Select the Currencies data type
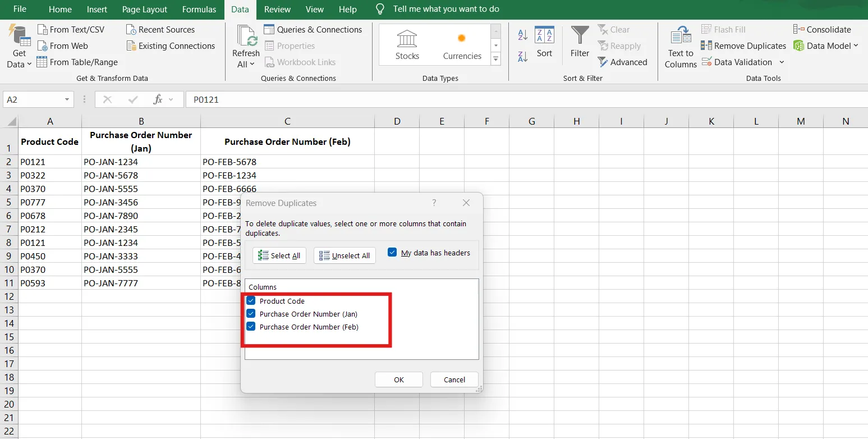868x439 pixels. [462, 45]
